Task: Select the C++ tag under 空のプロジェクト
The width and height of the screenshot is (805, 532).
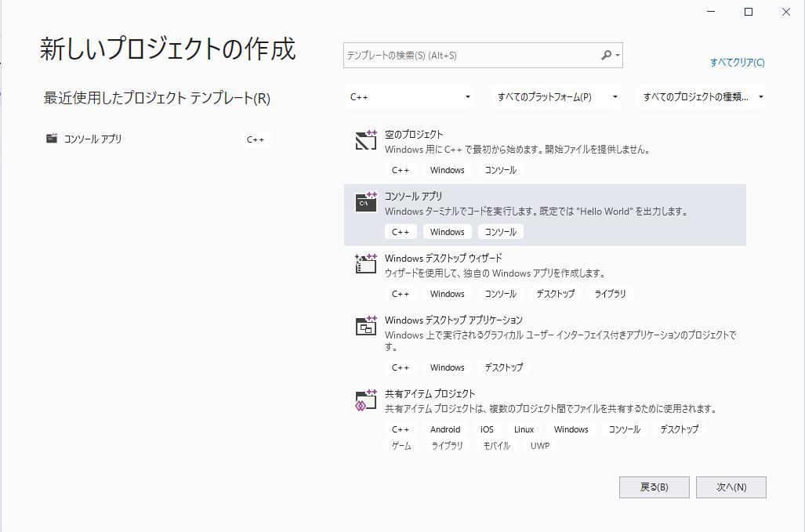Action: [x=401, y=169]
